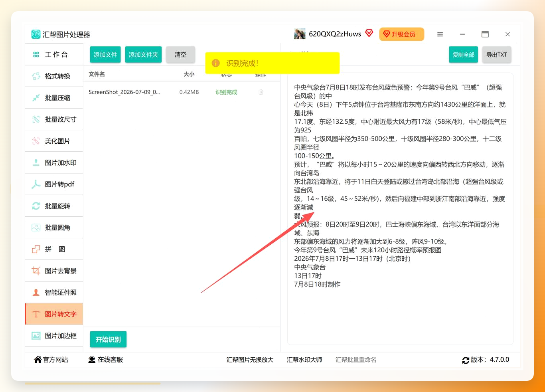Open the 批量旋转 rotate icon
The image size is (545, 392).
click(36, 206)
